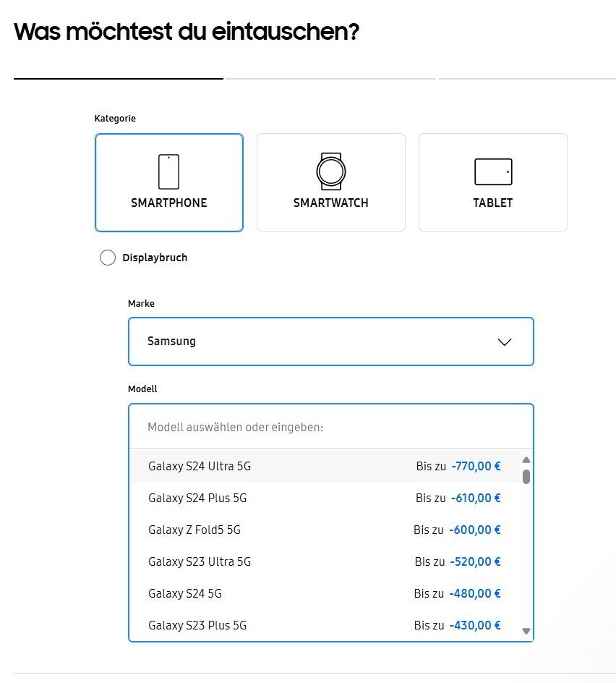Click the chevron arrow in Marke dropdown
This screenshot has height=683, width=616.
point(505,342)
